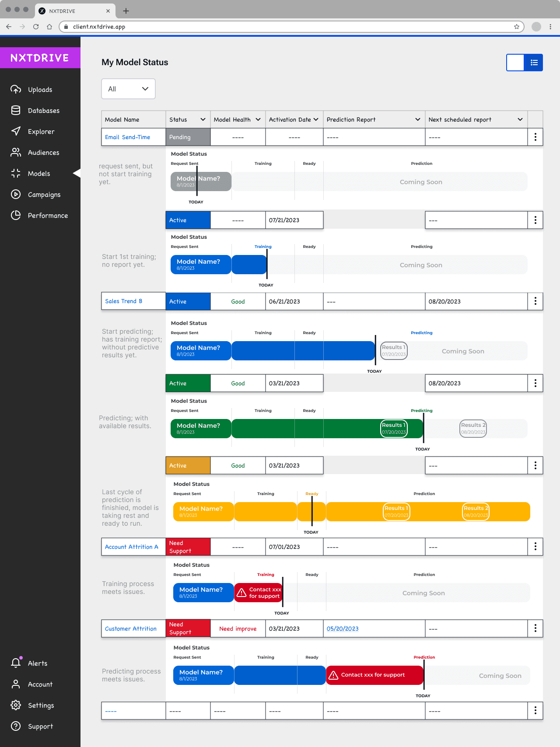Go to Explorer via paper-plane icon

[x=16, y=131]
